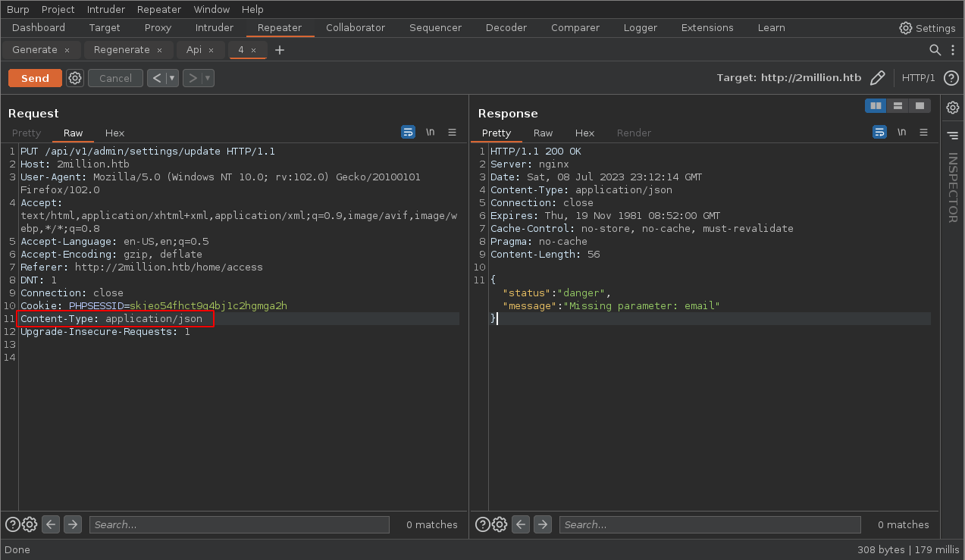This screenshot has width=965, height=560.
Task: Open the Burp menu
Action: coord(17,9)
